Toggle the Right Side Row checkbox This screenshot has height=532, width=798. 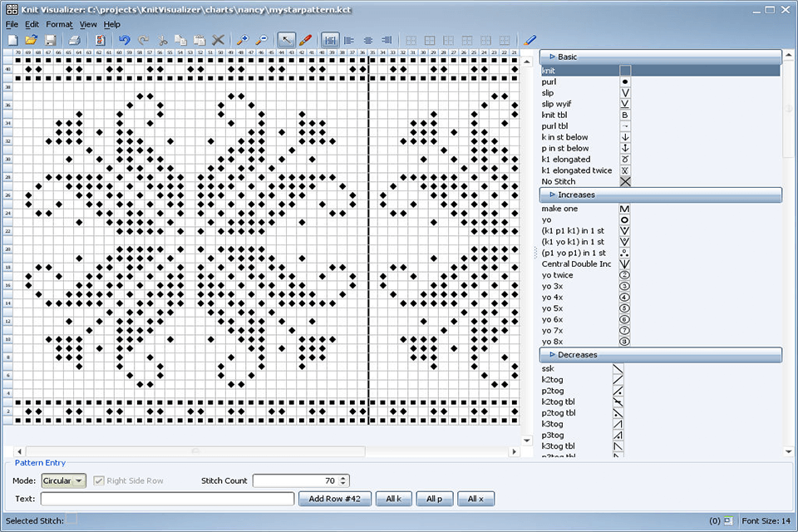97,480
